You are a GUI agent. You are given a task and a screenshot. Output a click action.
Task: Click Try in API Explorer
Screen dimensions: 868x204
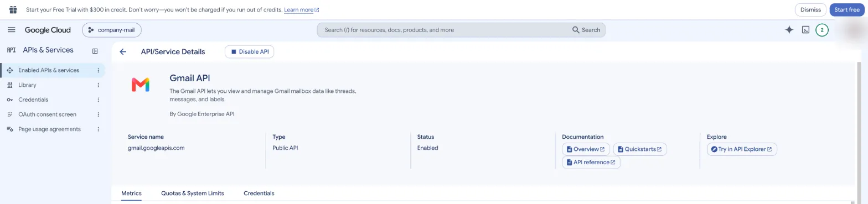pyautogui.click(x=742, y=149)
